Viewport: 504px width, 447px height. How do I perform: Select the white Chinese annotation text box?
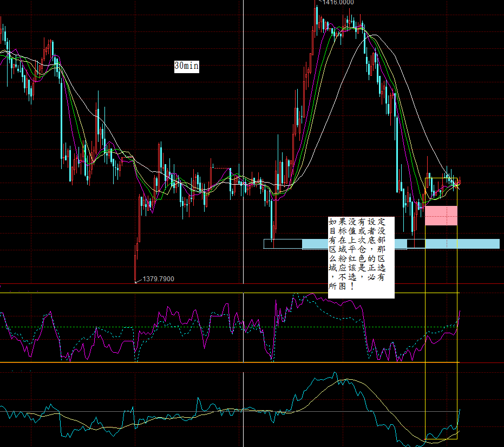361,257
